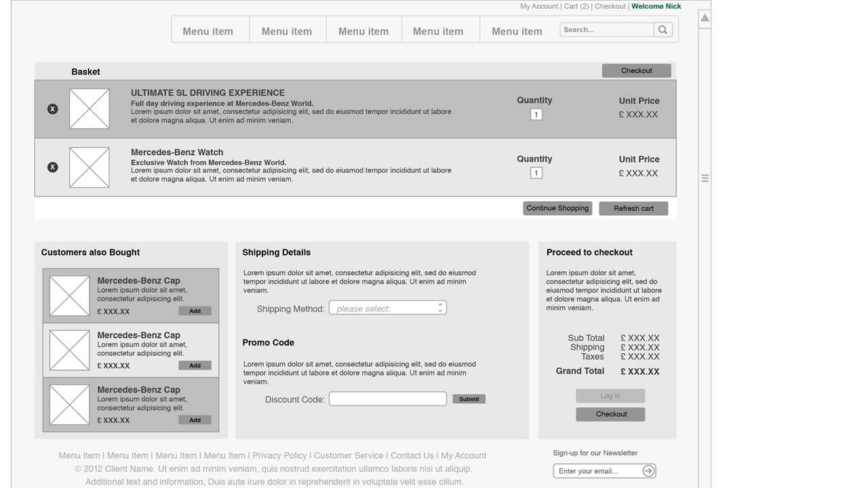Open the My Account link at top
This screenshot has height=488, width=868.
click(539, 6)
